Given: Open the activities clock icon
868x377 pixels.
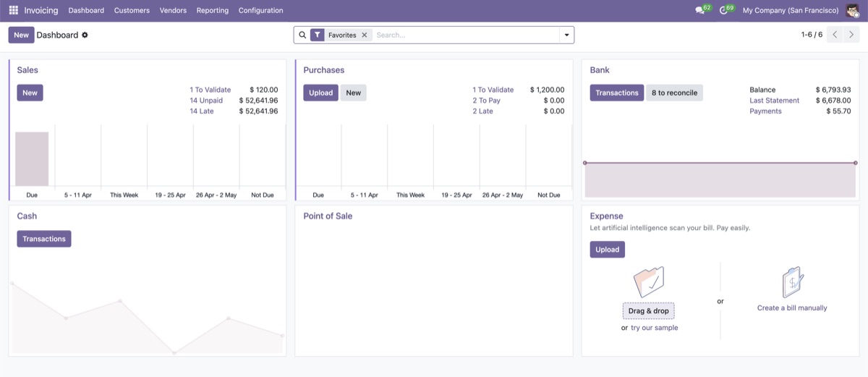Looking at the screenshot, I should [723, 10].
